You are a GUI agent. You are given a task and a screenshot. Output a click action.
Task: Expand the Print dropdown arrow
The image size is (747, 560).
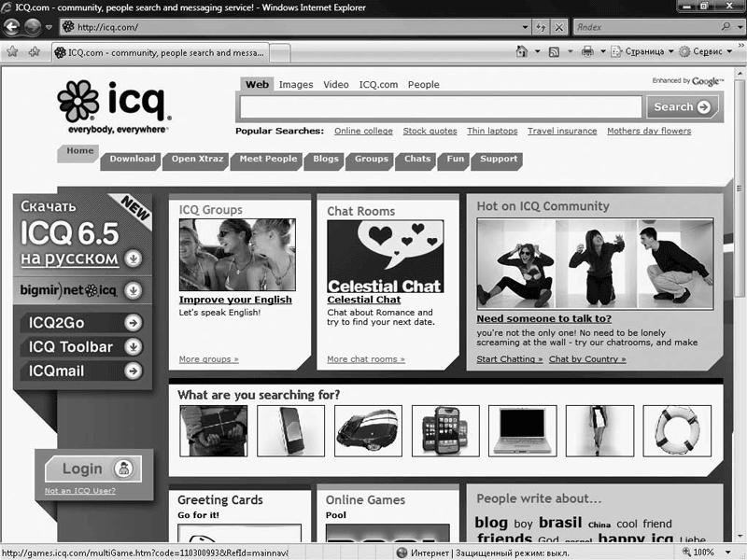[602, 51]
